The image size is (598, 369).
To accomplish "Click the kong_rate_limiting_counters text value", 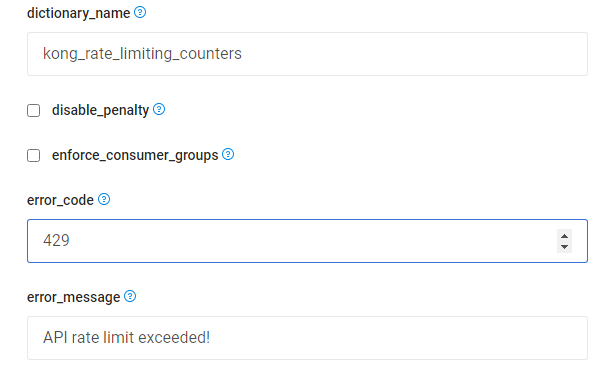I will pos(142,54).
